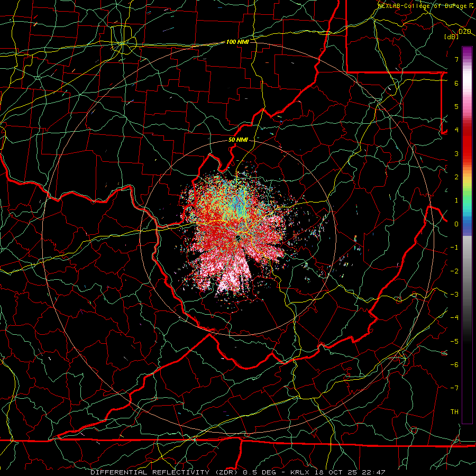Screen dimensions: 476x476
Task: Click the "7" value on the color scale
Action: 456,59
